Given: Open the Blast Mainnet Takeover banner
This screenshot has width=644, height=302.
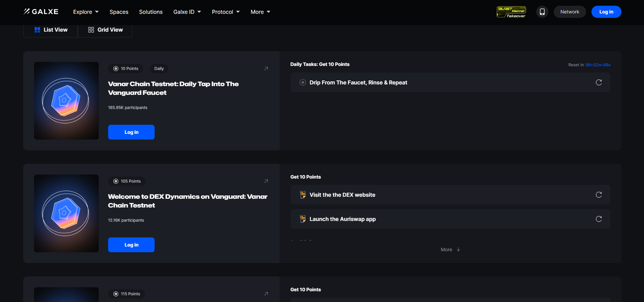Looking at the screenshot, I should (x=511, y=12).
